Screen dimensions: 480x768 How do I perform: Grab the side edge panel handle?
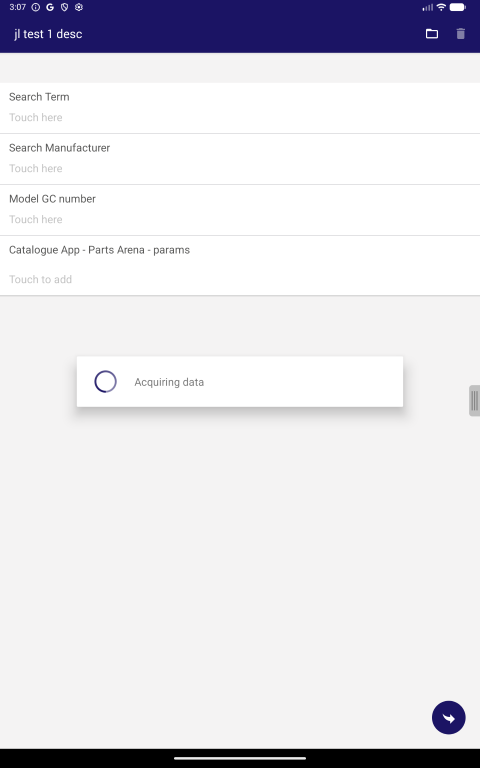pyautogui.click(x=474, y=401)
